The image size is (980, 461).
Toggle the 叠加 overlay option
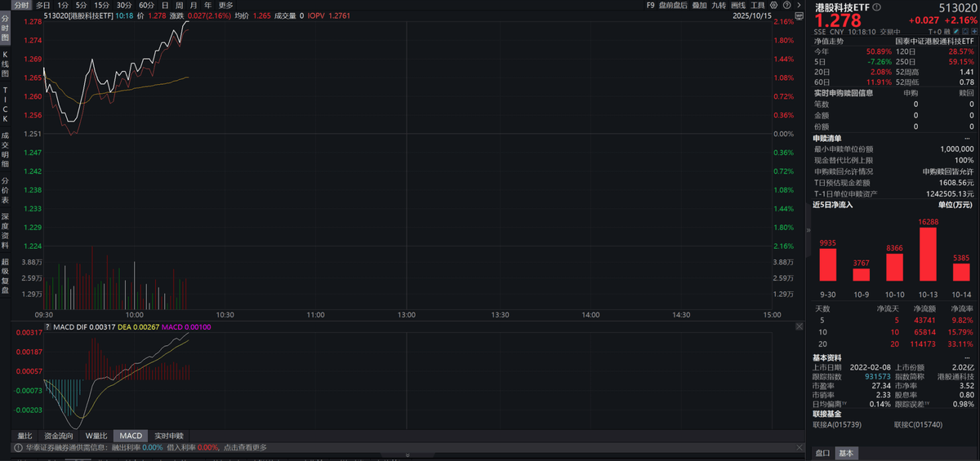pyautogui.click(x=699, y=5)
